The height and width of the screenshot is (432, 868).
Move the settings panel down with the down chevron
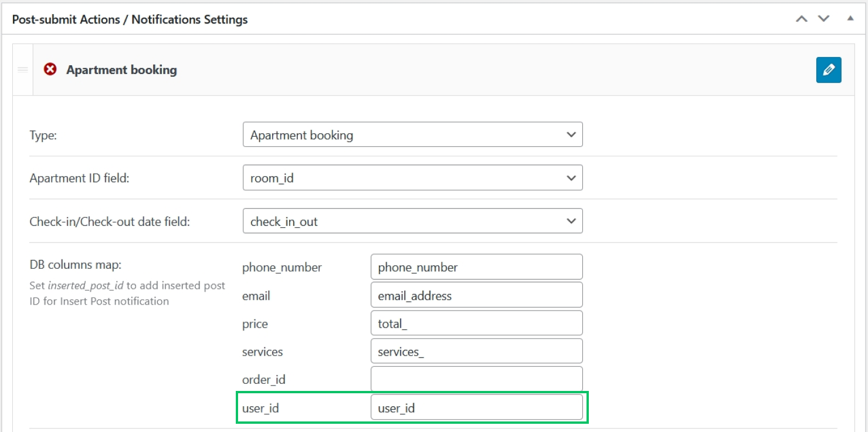[824, 19]
